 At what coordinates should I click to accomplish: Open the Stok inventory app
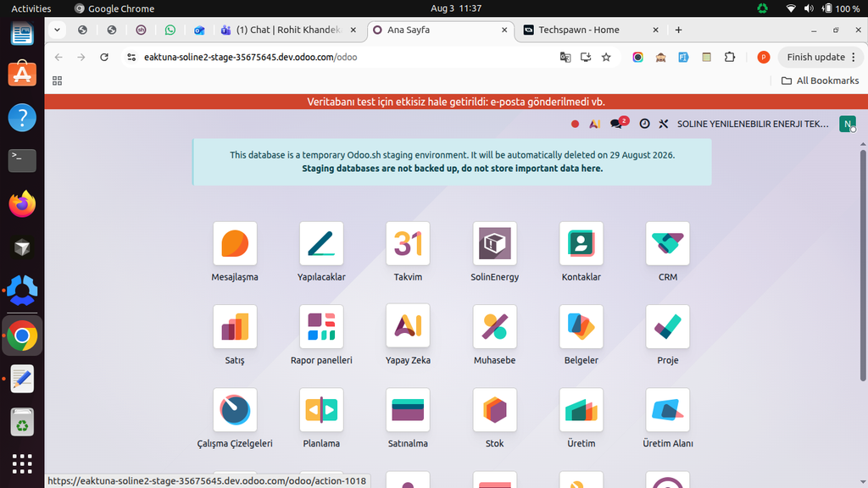495,410
